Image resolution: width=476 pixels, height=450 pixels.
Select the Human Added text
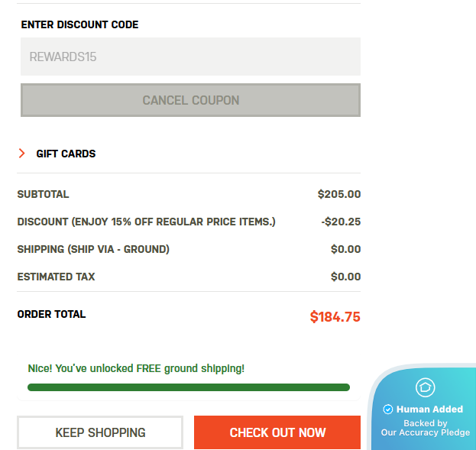pyautogui.click(x=429, y=410)
